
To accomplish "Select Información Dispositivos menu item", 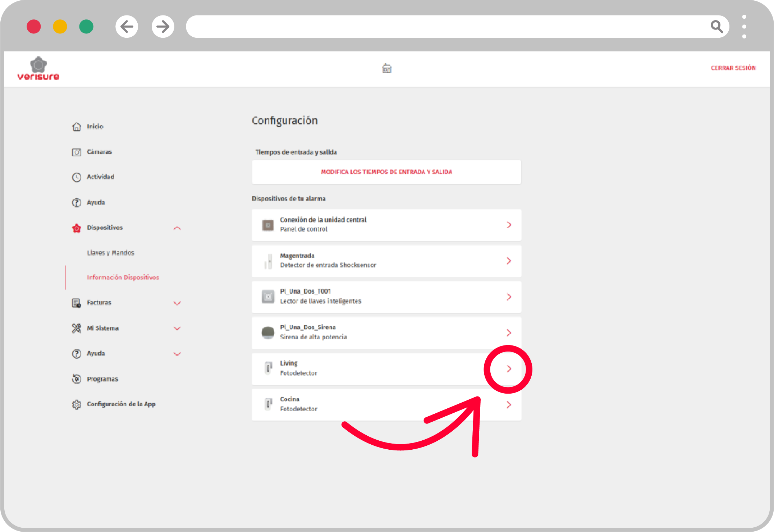I will [123, 277].
